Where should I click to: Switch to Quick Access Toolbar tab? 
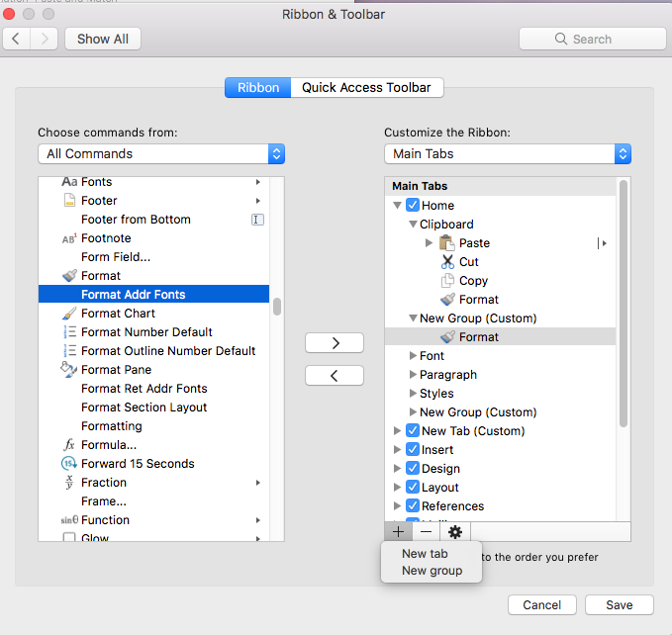click(x=366, y=87)
